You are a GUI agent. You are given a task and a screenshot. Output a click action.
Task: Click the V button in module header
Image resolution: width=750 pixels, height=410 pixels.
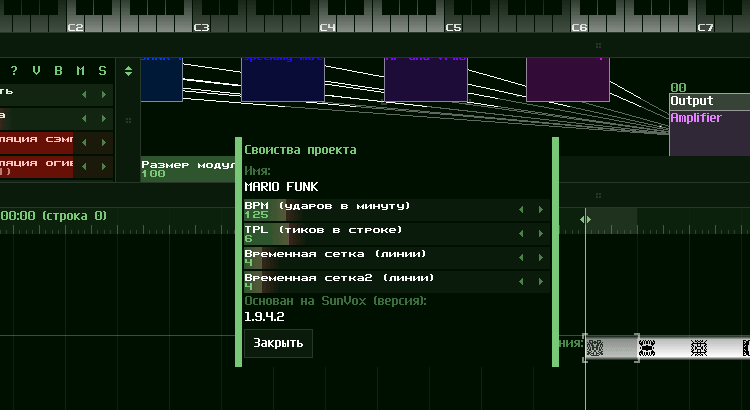pyautogui.click(x=36, y=71)
